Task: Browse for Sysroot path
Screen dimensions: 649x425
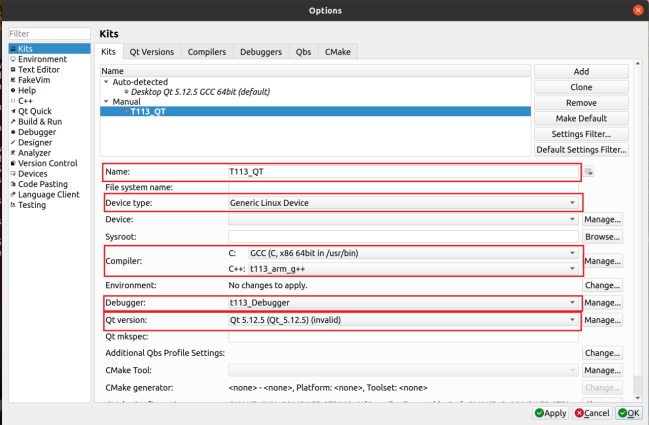Action: pos(602,237)
